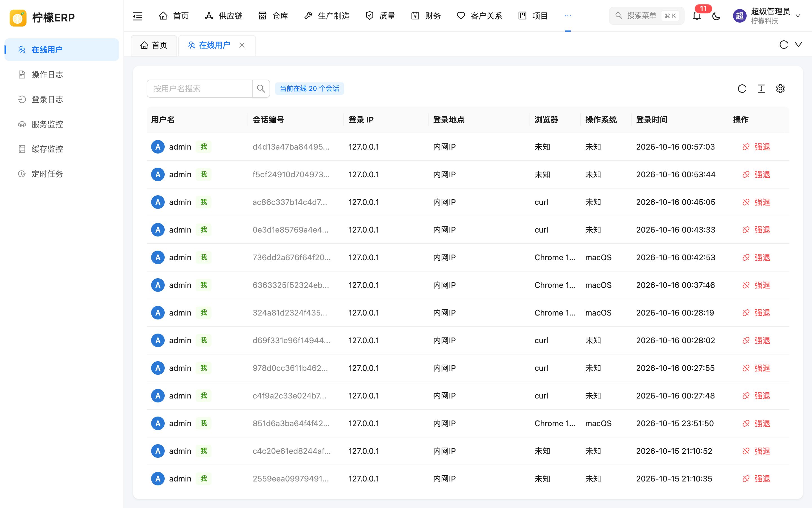This screenshot has width=812, height=508.
Task: Collapse the sidebar with the menu fold icon
Action: [138, 16]
